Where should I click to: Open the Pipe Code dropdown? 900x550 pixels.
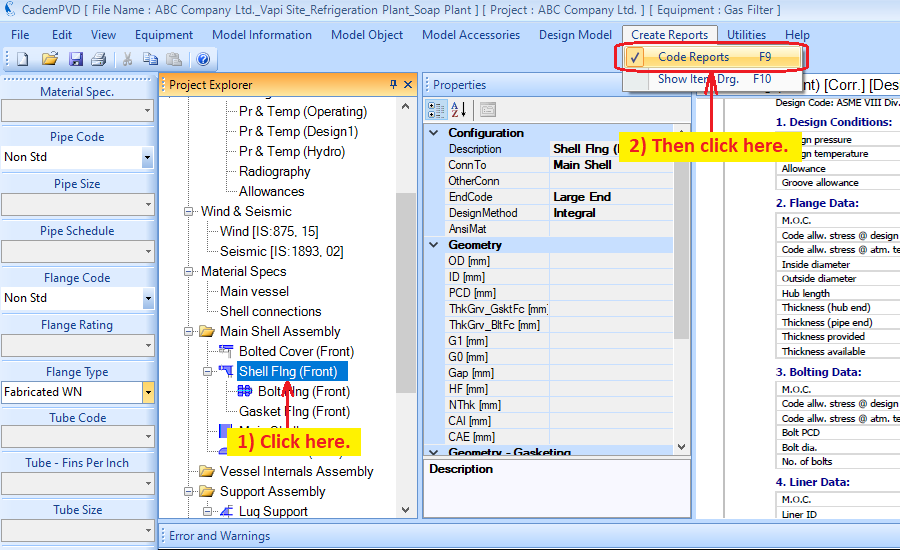(x=148, y=157)
